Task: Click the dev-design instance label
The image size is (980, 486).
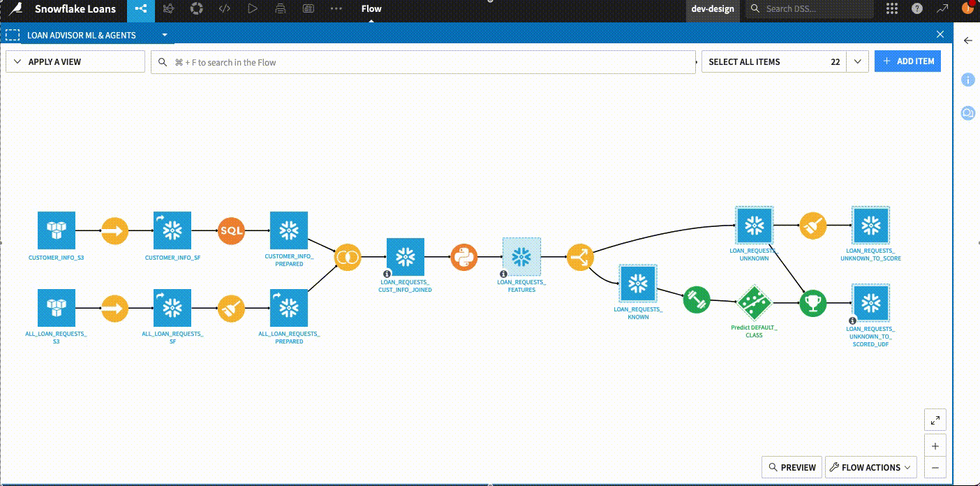Action: click(712, 9)
